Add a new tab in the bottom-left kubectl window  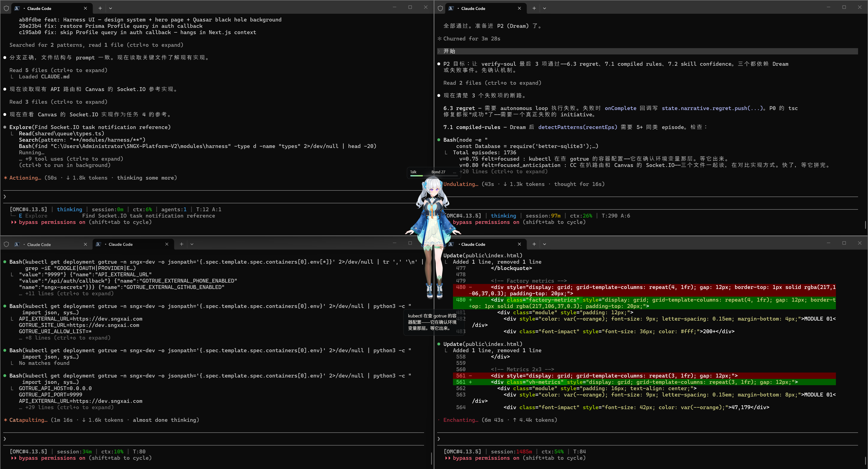pos(182,244)
